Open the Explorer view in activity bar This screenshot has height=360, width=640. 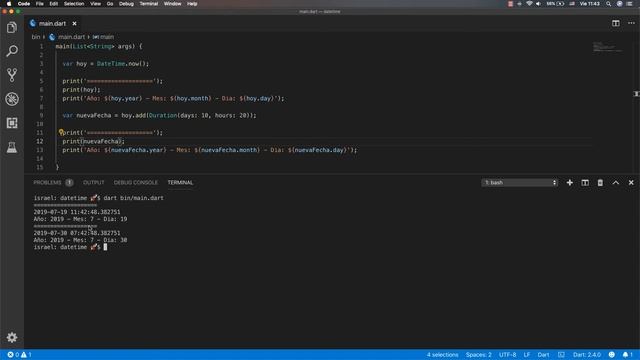[x=12, y=27]
